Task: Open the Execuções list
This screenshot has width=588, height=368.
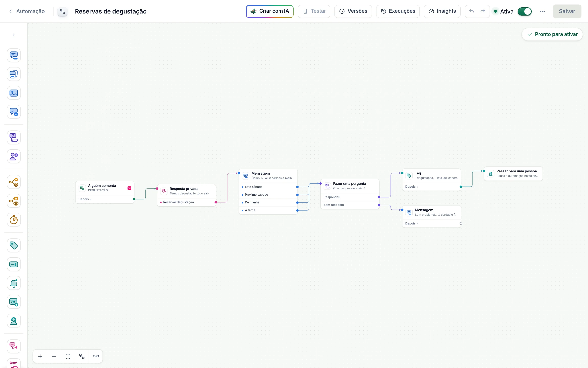Action: click(x=398, y=11)
